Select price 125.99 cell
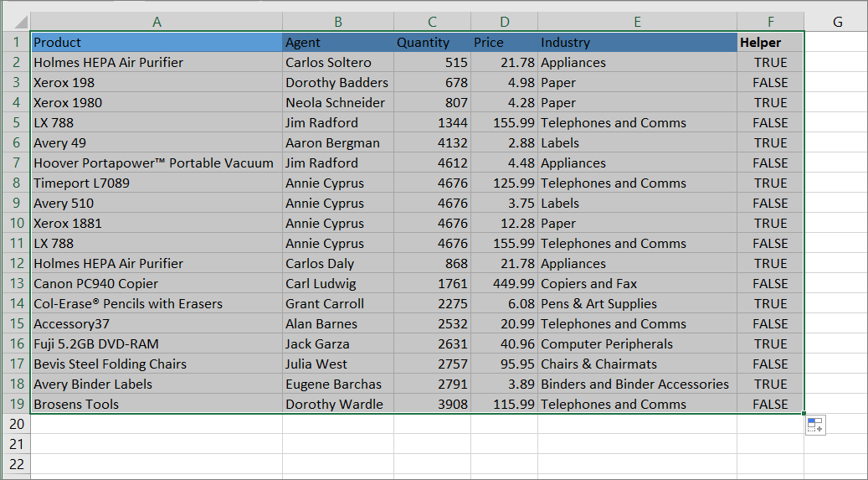The width and height of the screenshot is (868, 480). (504, 183)
